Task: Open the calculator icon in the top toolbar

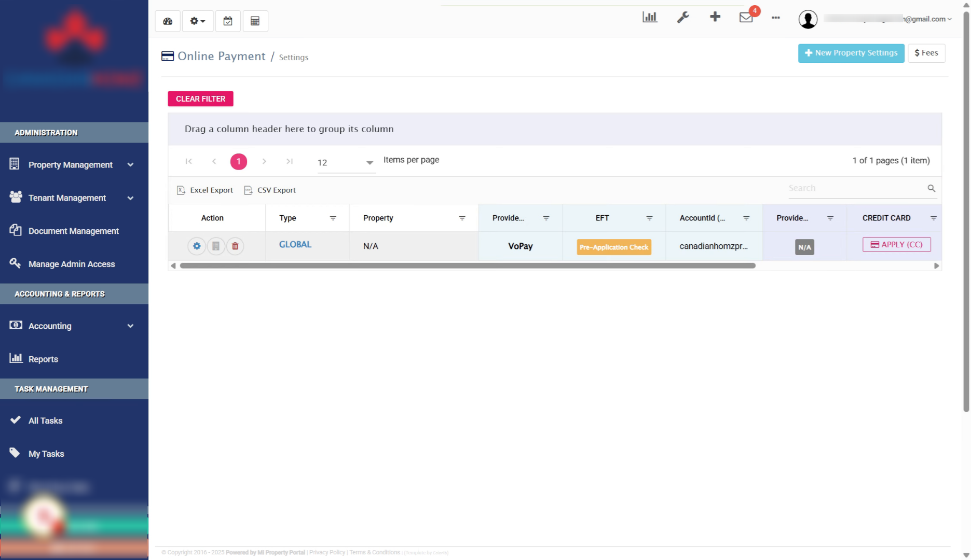Action: point(255,21)
